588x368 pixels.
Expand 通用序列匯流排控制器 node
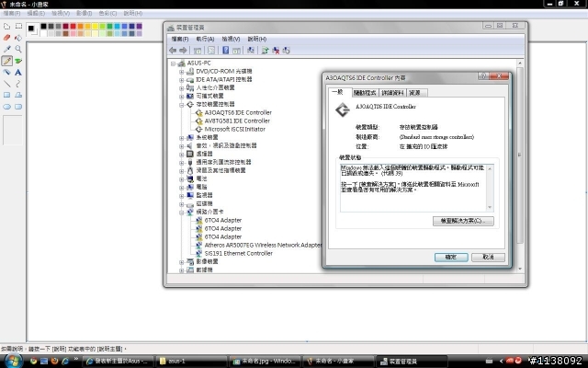coord(182,162)
